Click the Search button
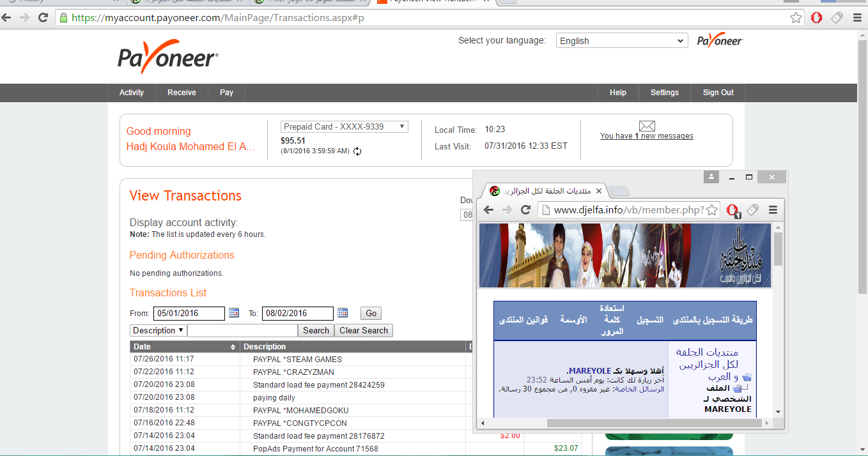The height and width of the screenshot is (456, 868). pyautogui.click(x=316, y=331)
